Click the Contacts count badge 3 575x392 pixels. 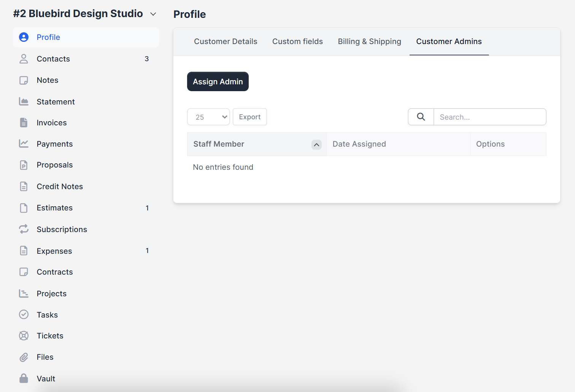point(147,59)
